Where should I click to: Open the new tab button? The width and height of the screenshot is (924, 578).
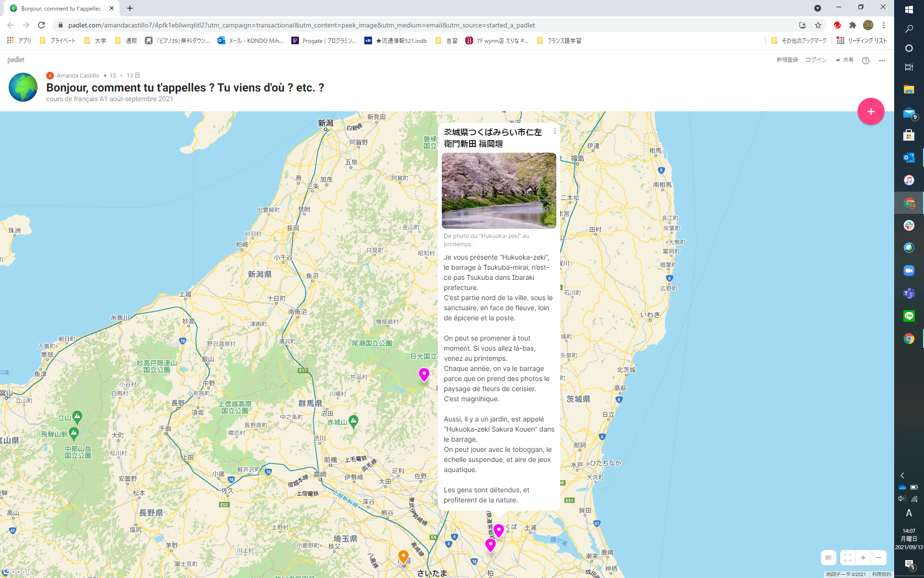[130, 8]
